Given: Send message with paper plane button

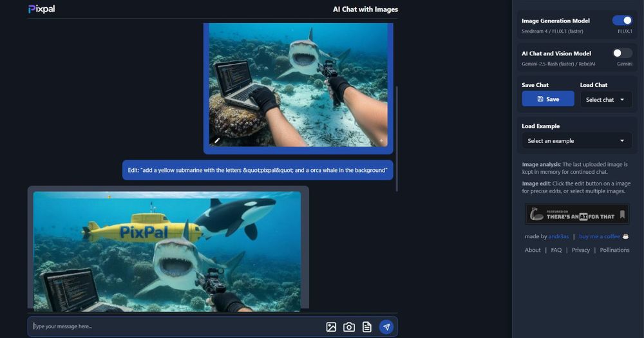Looking at the screenshot, I should 386,327.
